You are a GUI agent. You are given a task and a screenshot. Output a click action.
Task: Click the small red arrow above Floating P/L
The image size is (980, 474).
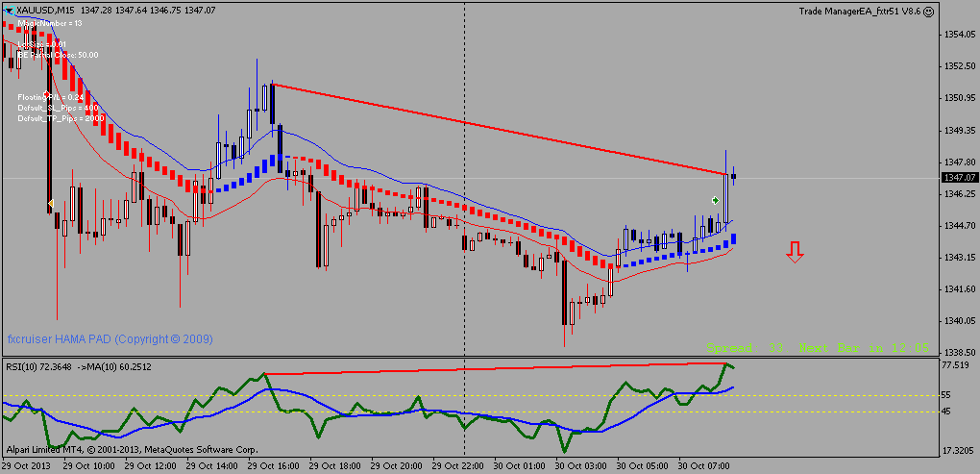pyautogui.click(x=45, y=94)
